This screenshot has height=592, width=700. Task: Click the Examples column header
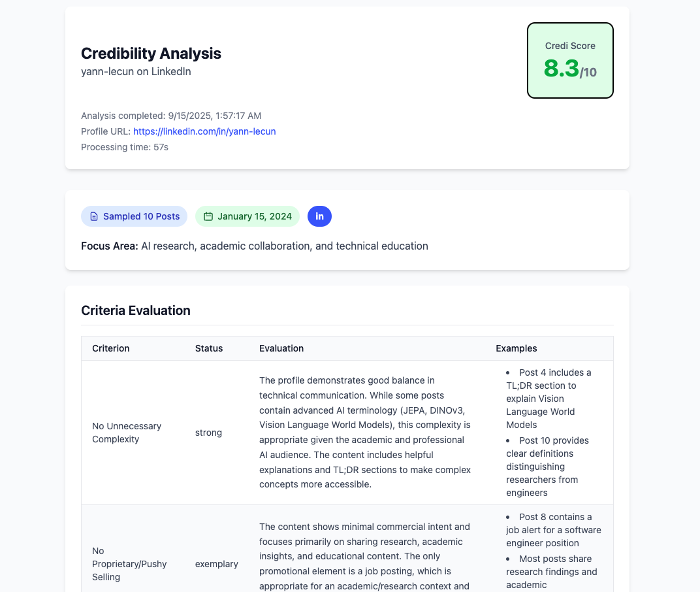(x=516, y=348)
